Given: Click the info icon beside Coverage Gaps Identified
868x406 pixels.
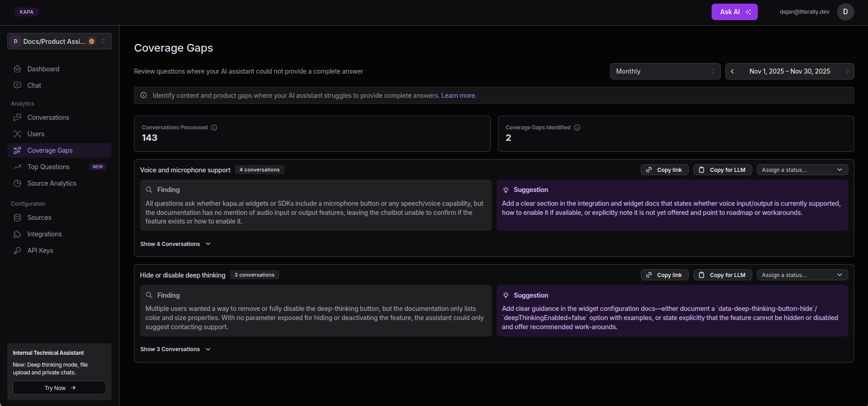Looking at the screenshot, I should tap(577, 128).
